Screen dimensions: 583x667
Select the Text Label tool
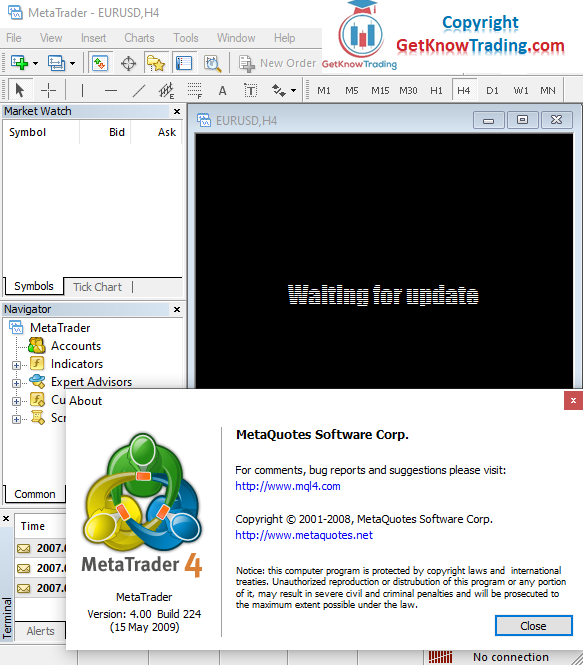[x=250, y=90]
